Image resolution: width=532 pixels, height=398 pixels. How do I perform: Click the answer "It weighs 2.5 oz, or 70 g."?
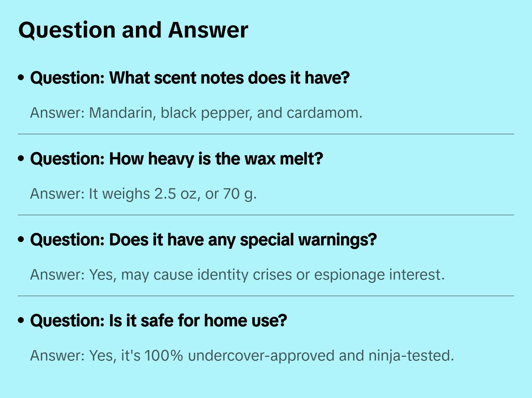[143, 194]
